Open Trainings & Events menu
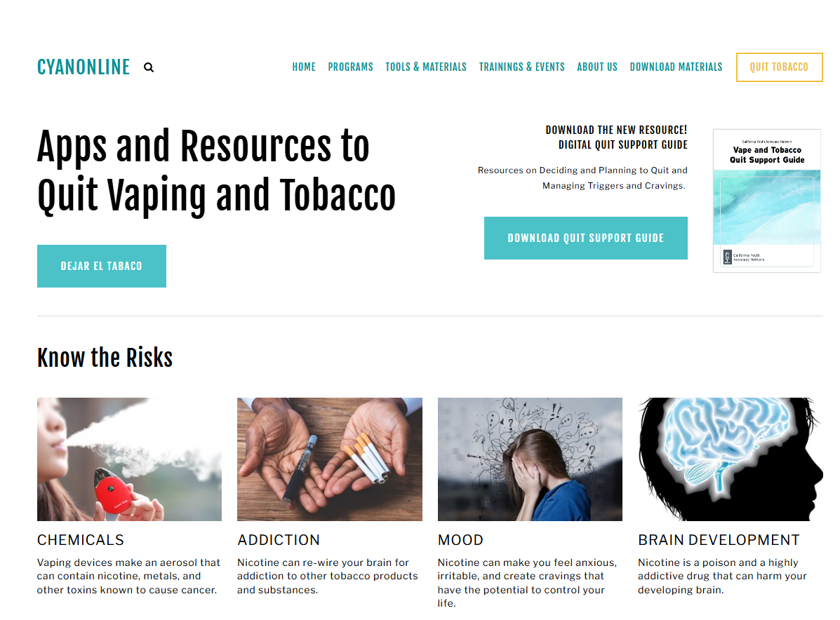This screenshot has width=840, height=620. coord(522,67)
